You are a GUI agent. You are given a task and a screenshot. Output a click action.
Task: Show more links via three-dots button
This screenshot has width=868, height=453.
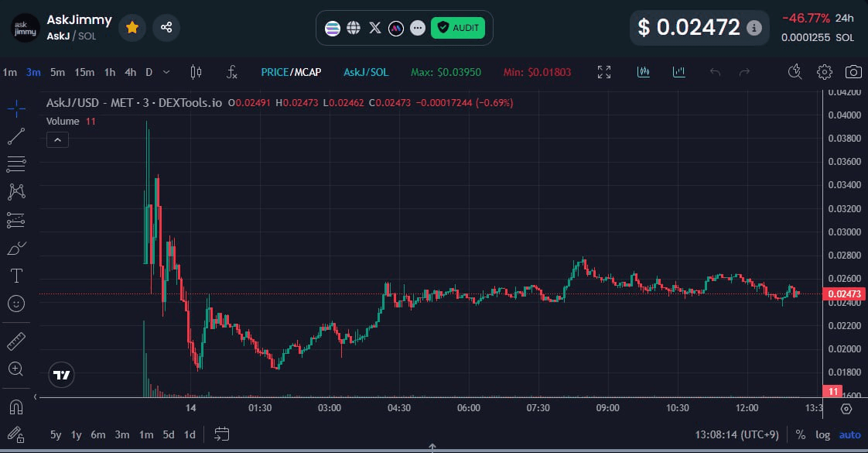tap(418, 28)
